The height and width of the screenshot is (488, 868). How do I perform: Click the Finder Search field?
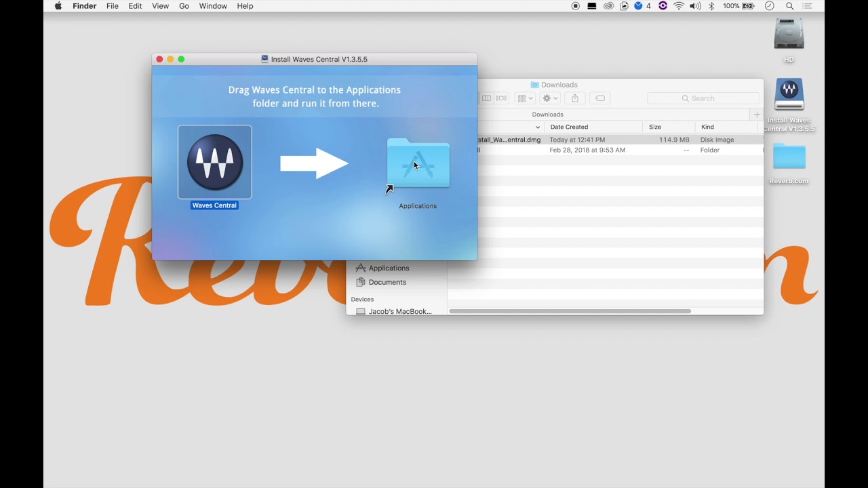tap(703, 98)
